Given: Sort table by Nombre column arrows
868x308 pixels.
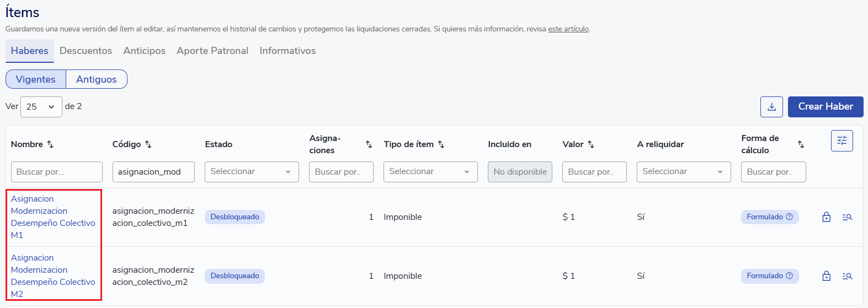Looking at the screenshot, I should point(50,144).
